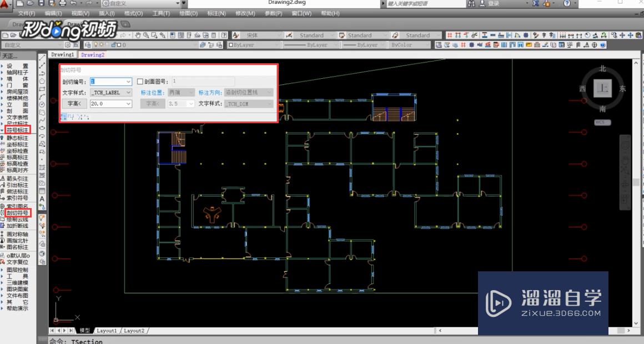The height and width of the screenshot is (344, 644).
Task: Click the top face of ViewCube
Action: (x=602, y=88)
